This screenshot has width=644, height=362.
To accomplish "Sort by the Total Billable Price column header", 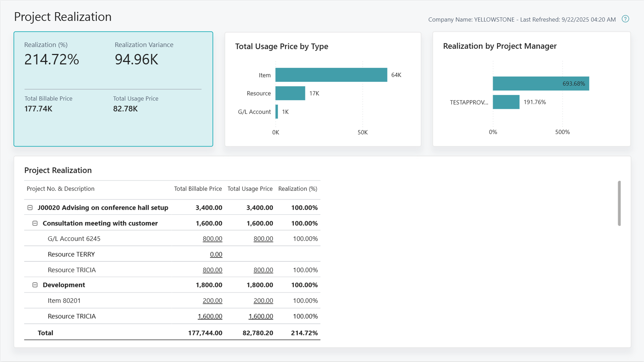I will (198, 188).
